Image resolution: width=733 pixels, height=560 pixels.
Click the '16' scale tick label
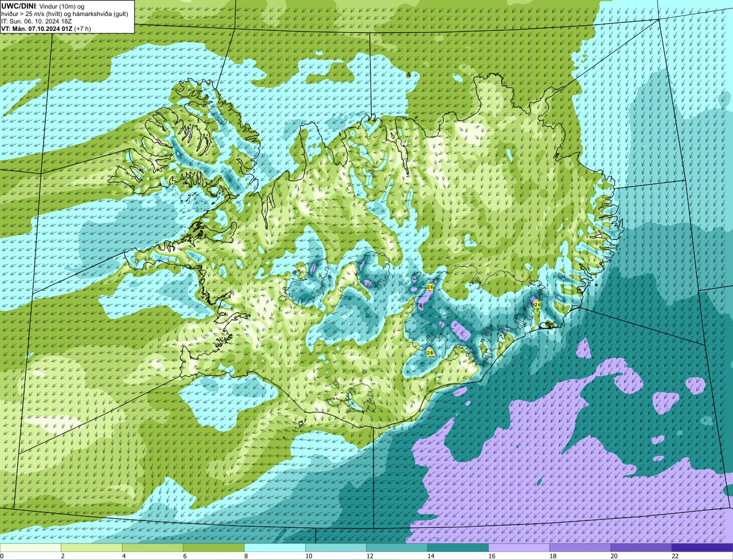point(491,556)
